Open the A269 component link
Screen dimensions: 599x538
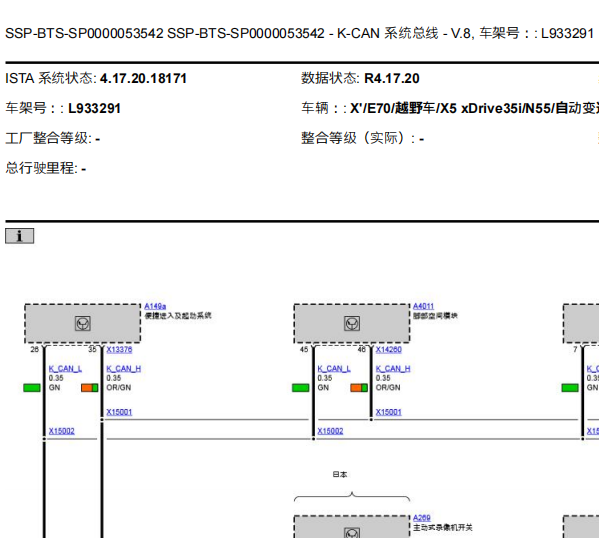coord(421,518)
